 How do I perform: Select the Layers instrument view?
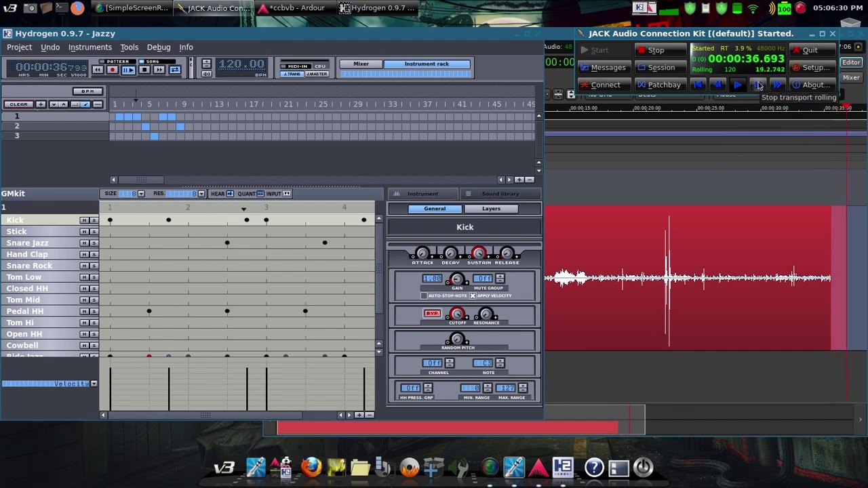[x=491, y=209]
